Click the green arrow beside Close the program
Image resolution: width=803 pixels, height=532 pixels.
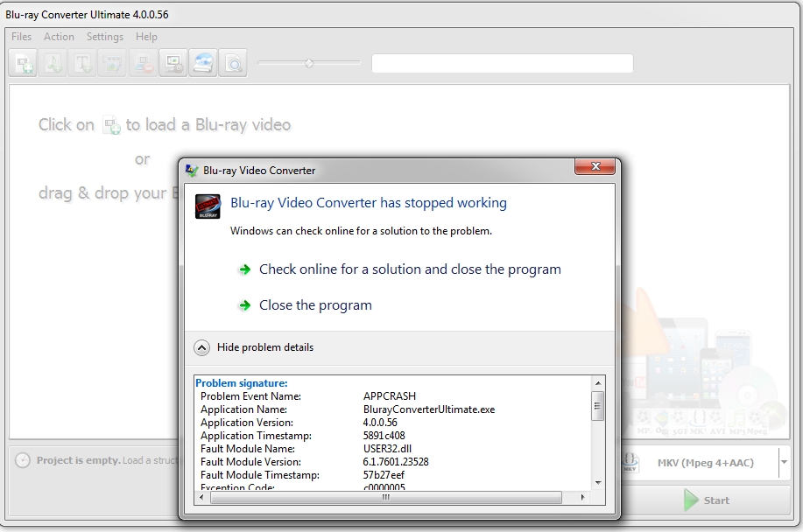[245, 305]
